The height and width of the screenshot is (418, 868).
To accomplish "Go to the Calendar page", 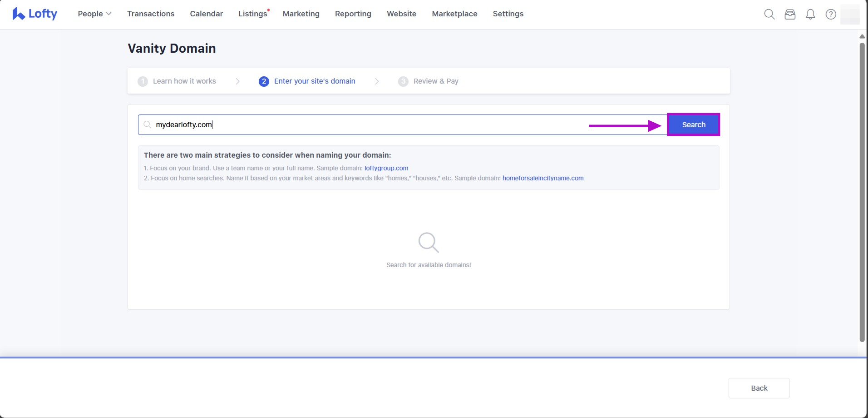I will point(206,14).
